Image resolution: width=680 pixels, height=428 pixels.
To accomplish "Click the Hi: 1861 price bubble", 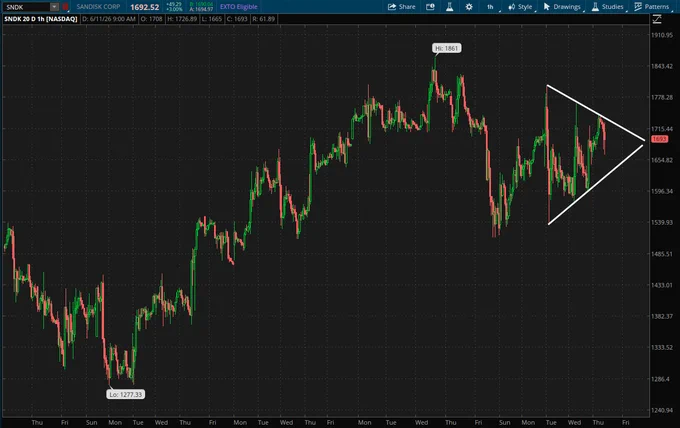I will pos(447,48).
